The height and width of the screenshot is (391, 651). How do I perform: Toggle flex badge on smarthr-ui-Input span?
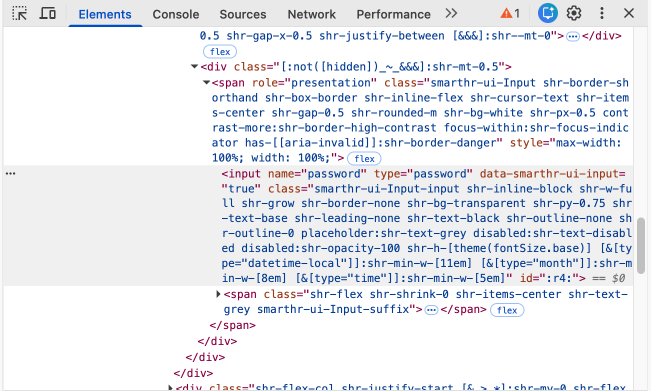tap(364, 159)
